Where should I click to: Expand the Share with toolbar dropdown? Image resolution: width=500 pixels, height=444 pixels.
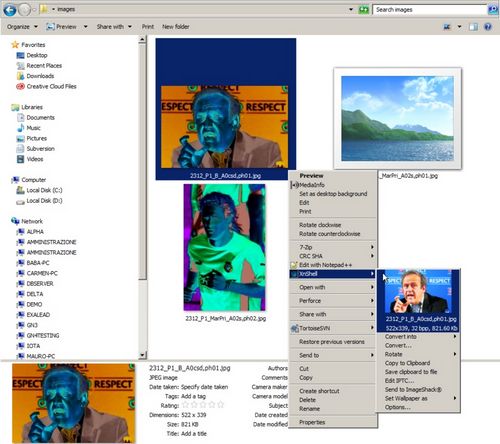(114, 27)
